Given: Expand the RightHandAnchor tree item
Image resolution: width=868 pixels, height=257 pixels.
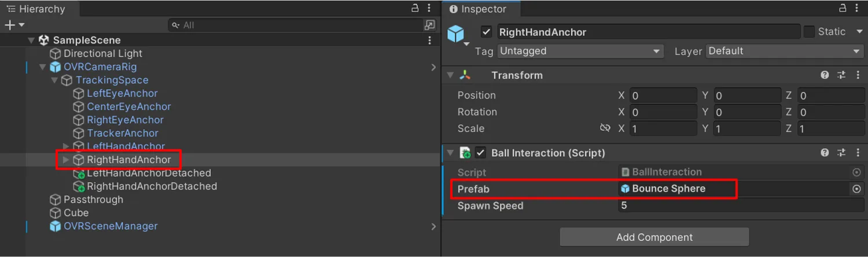Looking at the screenshot, I should tap(66, 160).
